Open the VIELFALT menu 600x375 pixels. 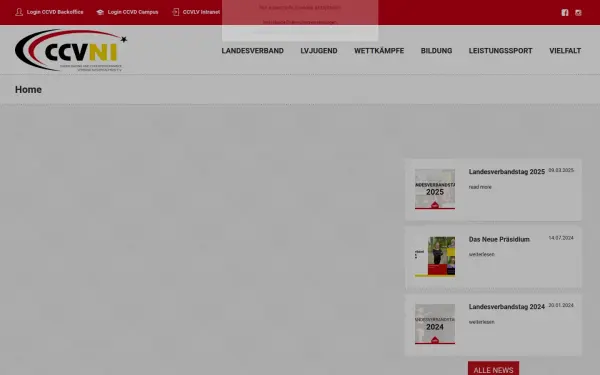[x=565, y=51]
